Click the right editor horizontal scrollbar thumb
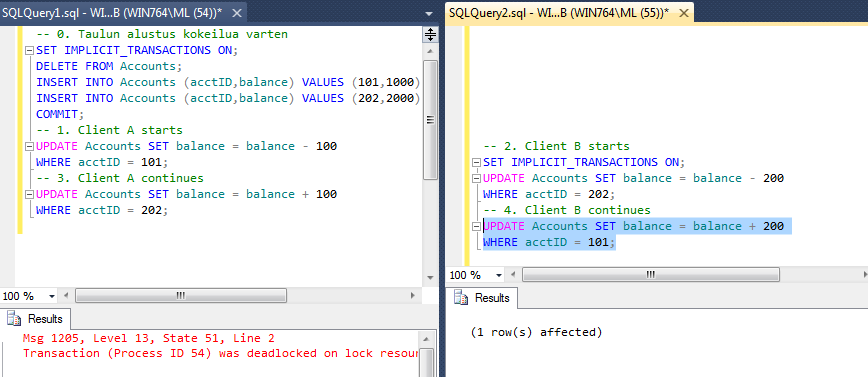 (x=651, y=275)
